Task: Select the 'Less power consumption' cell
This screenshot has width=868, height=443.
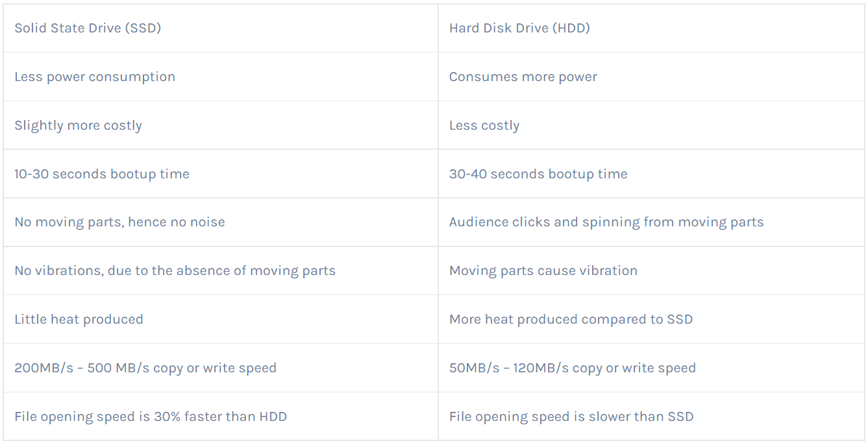Action: (221, 77)
